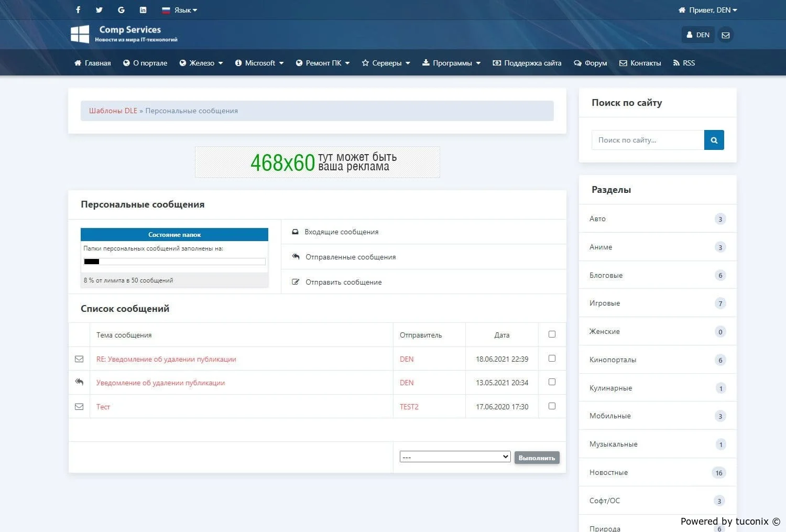Go to Главная in navigation bar
This screenshot has width=786, height=532.
click(93, 63)
